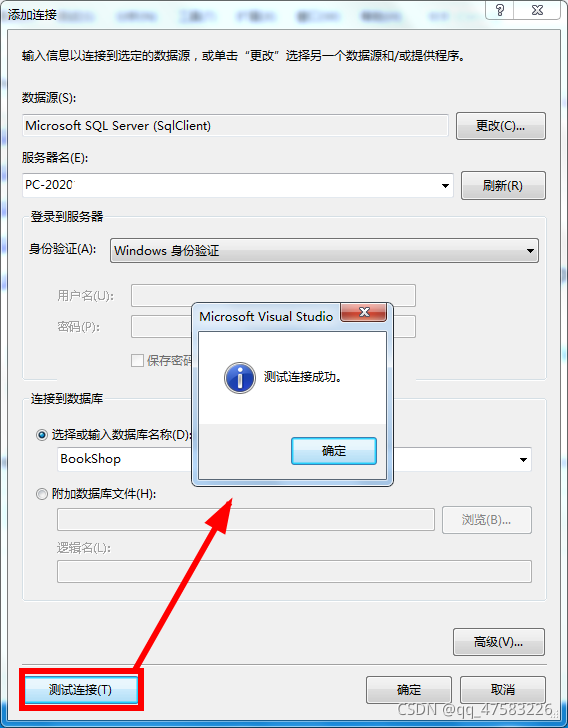
Task: Toggle the 保存密码 checkbox
Action: click(x=137, y=360)
